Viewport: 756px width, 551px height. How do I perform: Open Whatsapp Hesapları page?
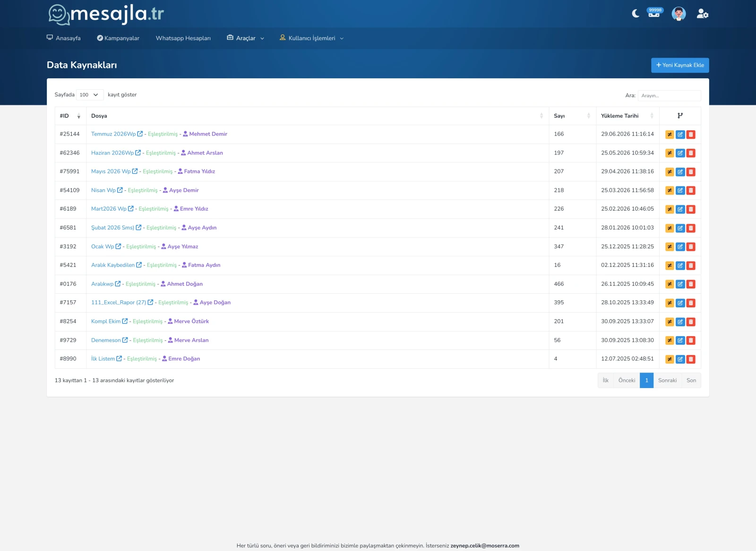pos(183,38)
